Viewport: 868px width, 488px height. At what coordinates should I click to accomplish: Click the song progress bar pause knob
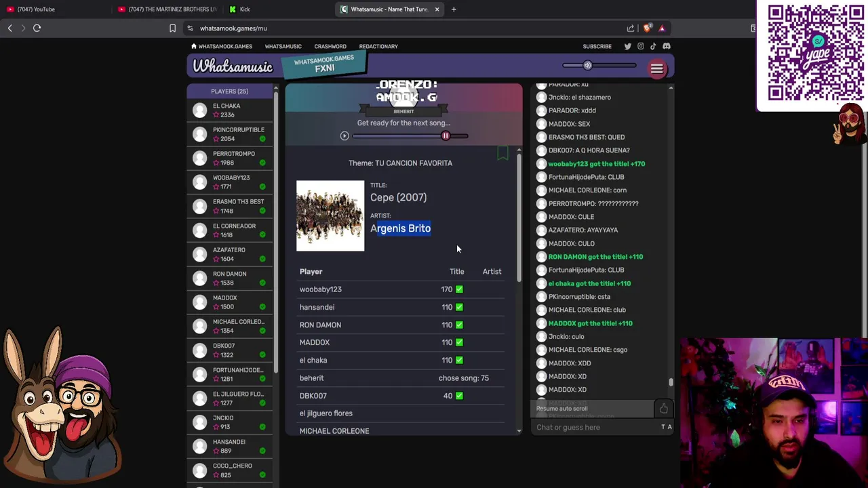pyautogui.click(x=446, y=136)
